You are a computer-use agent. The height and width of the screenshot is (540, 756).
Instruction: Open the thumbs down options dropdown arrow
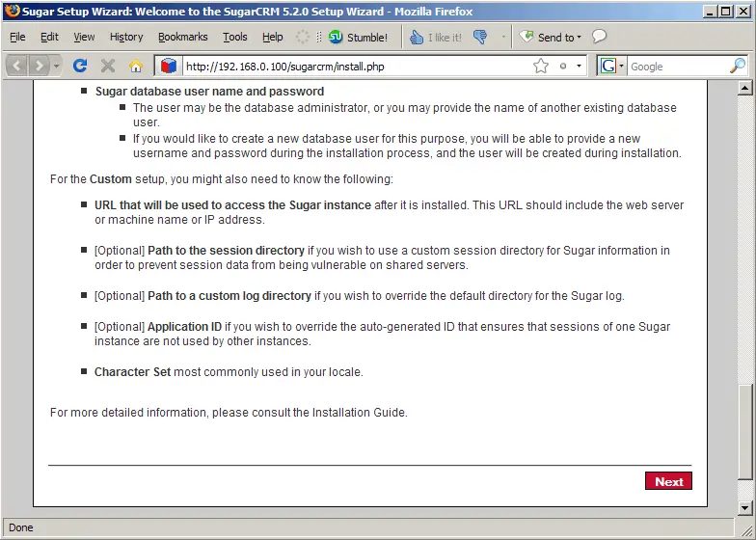[503, 37]
